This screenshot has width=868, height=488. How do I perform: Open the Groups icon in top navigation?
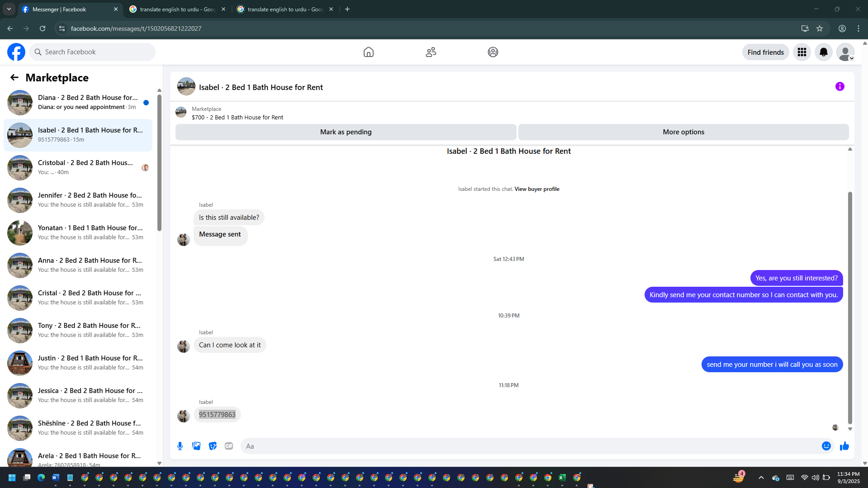coord(493,52)
